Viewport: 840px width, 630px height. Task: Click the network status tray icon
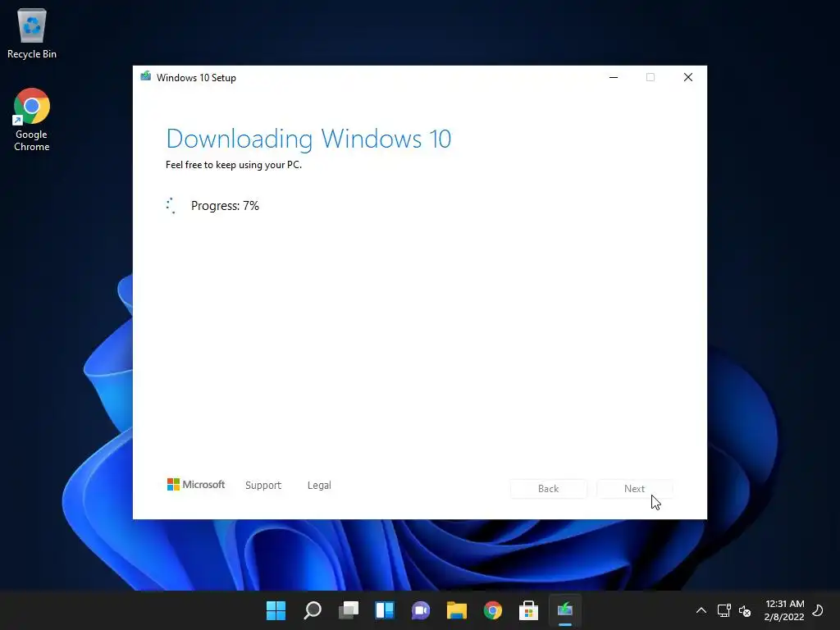pyautogui.click(x=724, y=610)
